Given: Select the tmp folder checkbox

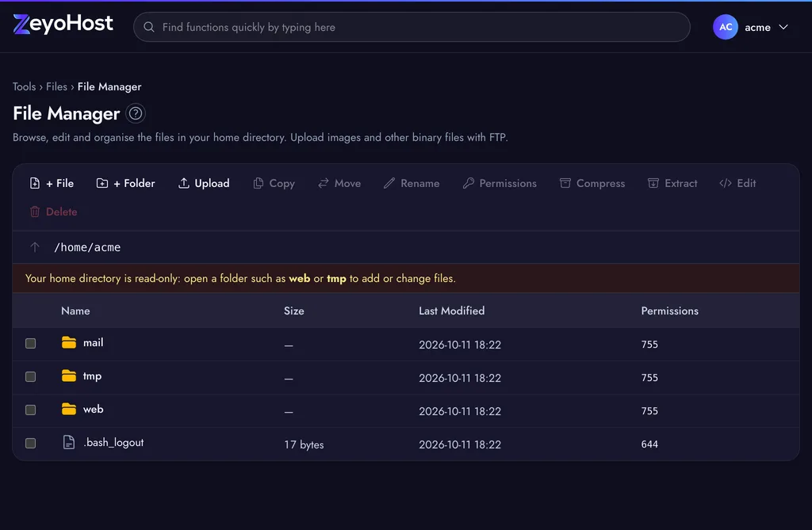Looking at the screenshot, I should pyautogui.click(x=31, y=377).
